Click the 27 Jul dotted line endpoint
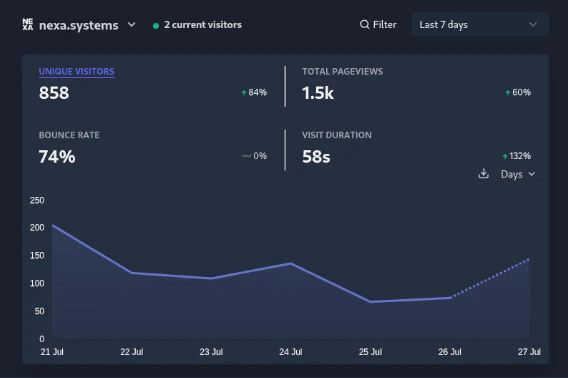The image size is (568, 378). [529, 259]
